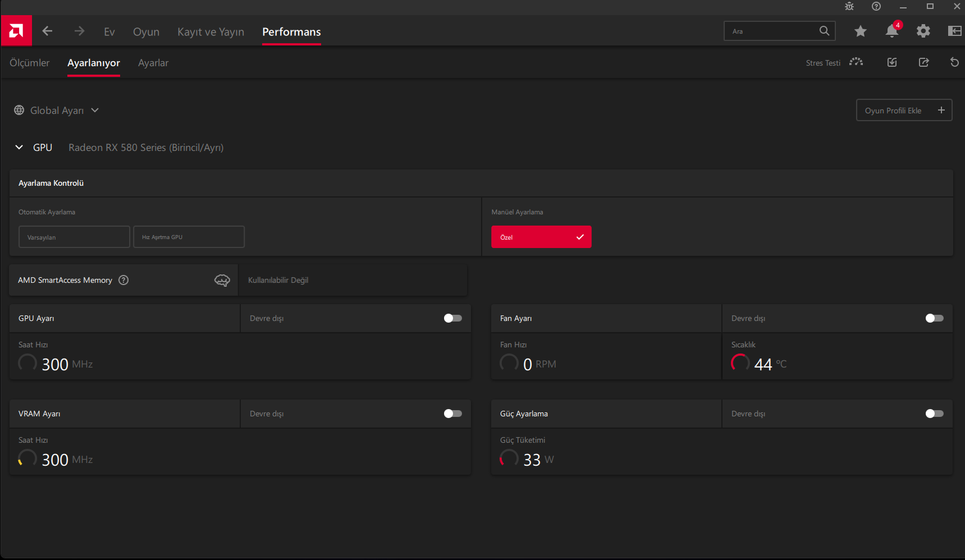Launch Stres Testi gauge icon
Viewport: 965px width, 560px height.
tap(856, 62)
